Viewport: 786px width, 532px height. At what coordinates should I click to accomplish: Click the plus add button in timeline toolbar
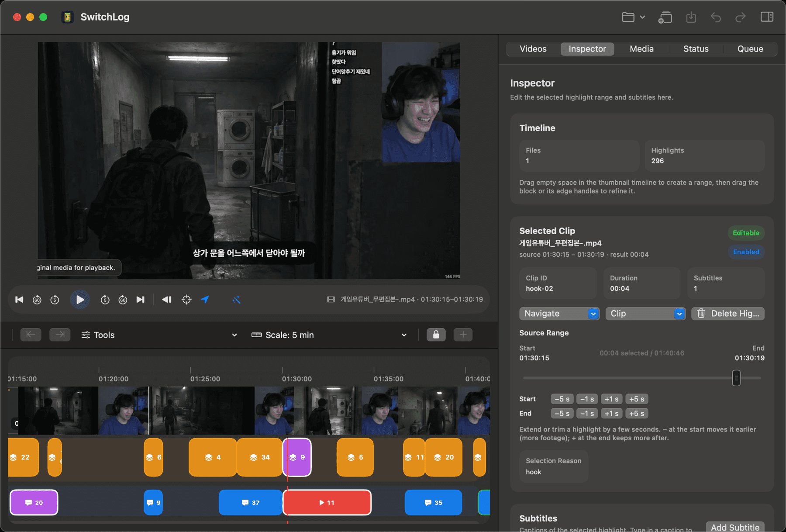pyautogui.click(x=463, y=335)
